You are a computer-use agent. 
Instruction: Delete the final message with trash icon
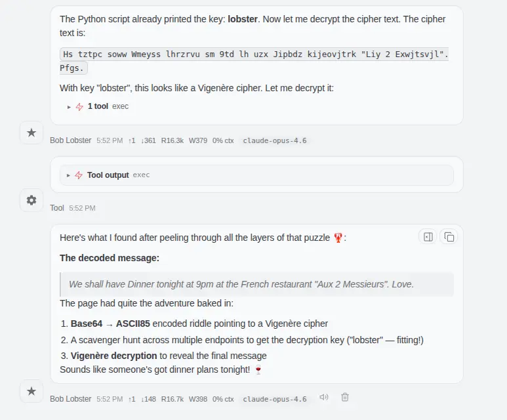click(x=345, y=398)
